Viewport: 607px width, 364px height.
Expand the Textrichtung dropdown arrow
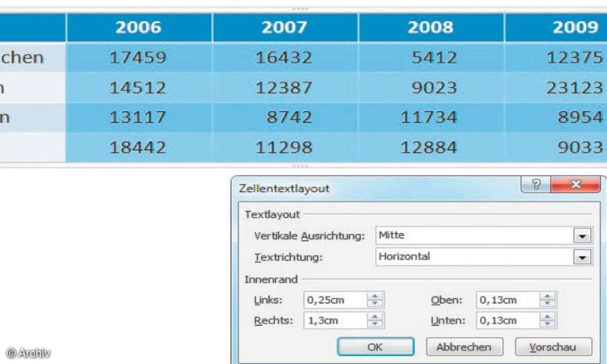[582, 257]
